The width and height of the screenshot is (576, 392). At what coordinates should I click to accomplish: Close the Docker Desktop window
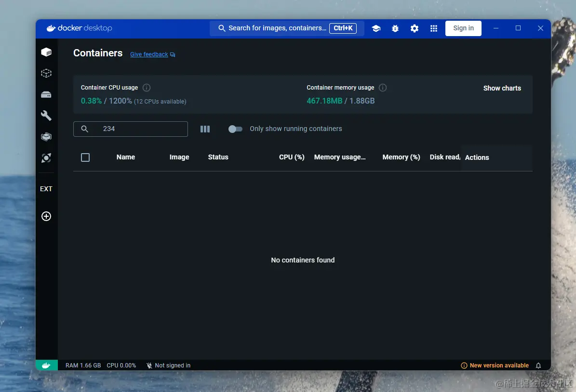click(x=540, y=28)
